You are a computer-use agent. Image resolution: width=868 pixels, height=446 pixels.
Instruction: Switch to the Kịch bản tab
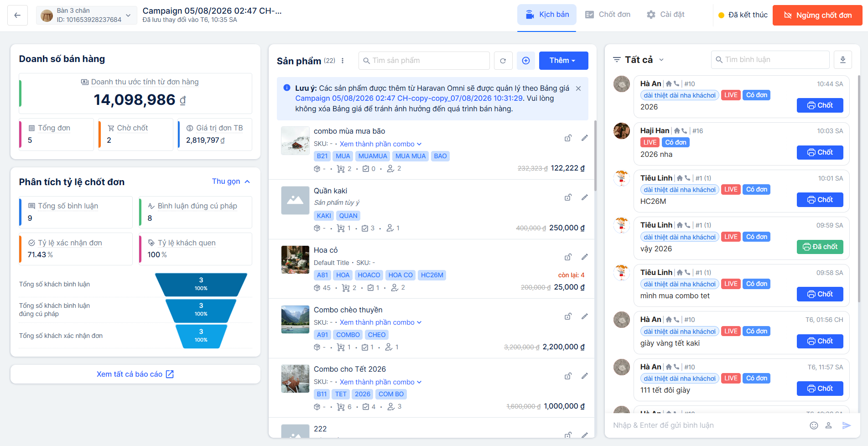547,15
